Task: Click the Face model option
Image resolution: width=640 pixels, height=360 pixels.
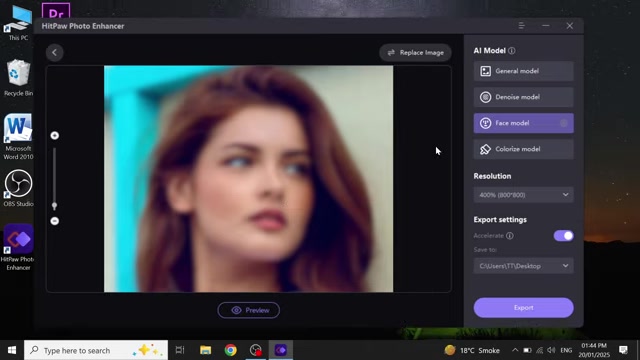Action: (x=523, y=123)
